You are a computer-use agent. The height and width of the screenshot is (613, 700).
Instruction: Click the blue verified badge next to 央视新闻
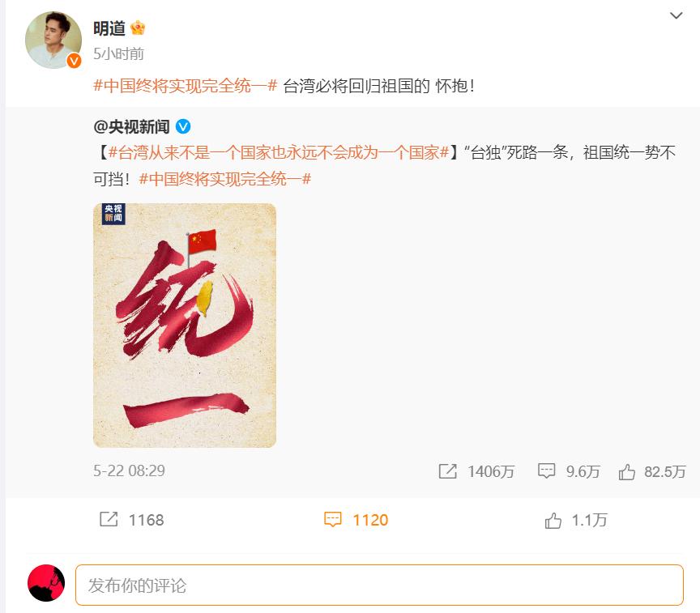tap(183, 126)
